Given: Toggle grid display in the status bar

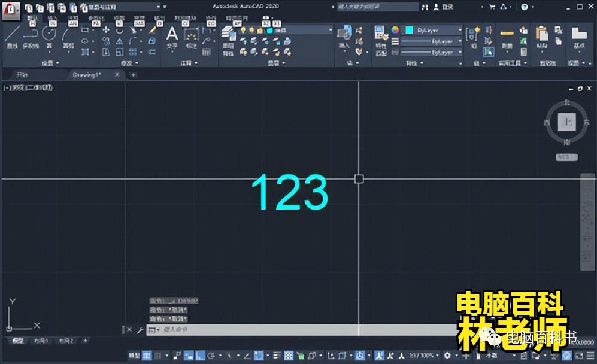Looking at the screenshot, I should coord(147,354).
